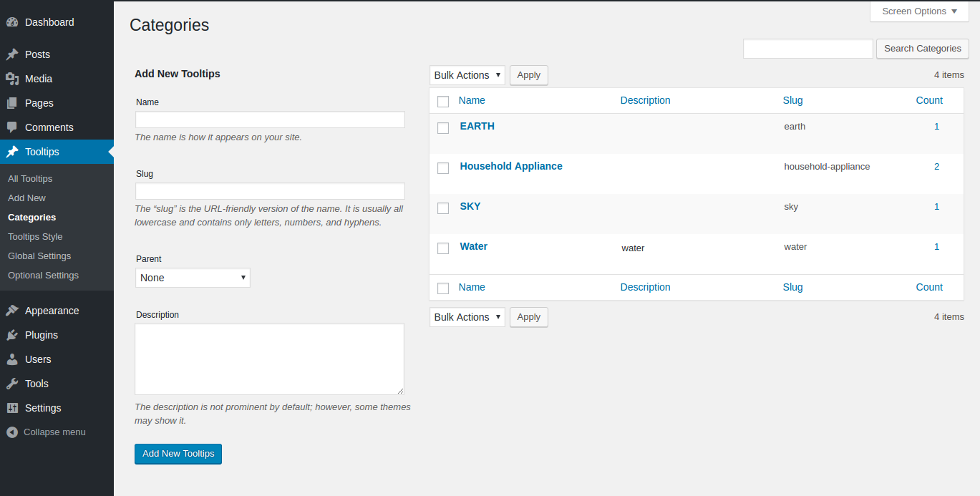This screenshot has width=980, height=496.
Task: Check the checkbox next to EARTH
Action: click(x=442, y=127)
